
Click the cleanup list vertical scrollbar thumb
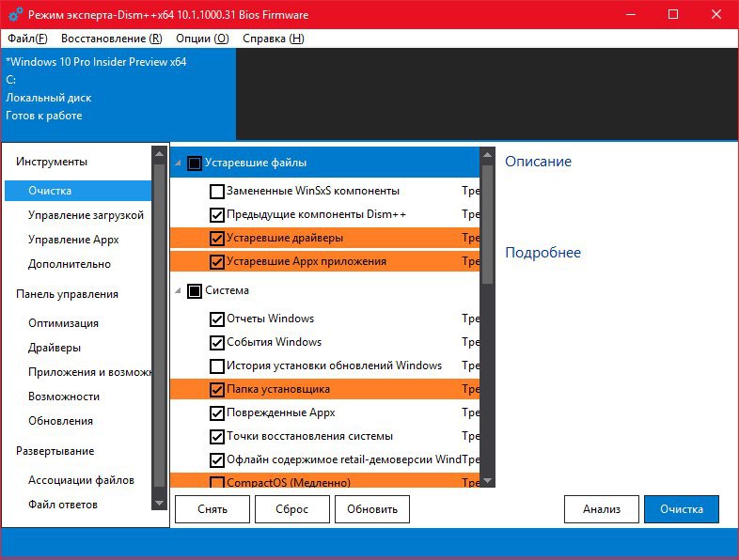pos(487,224)
